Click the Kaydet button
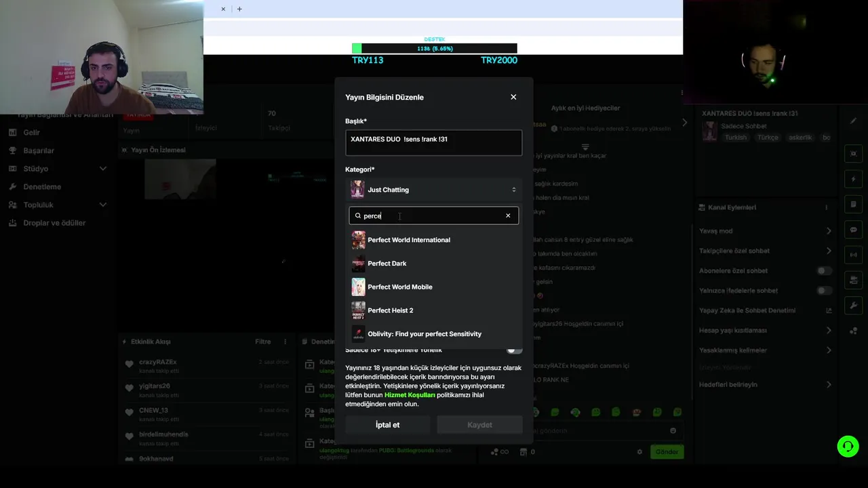 tap(479, 425)
